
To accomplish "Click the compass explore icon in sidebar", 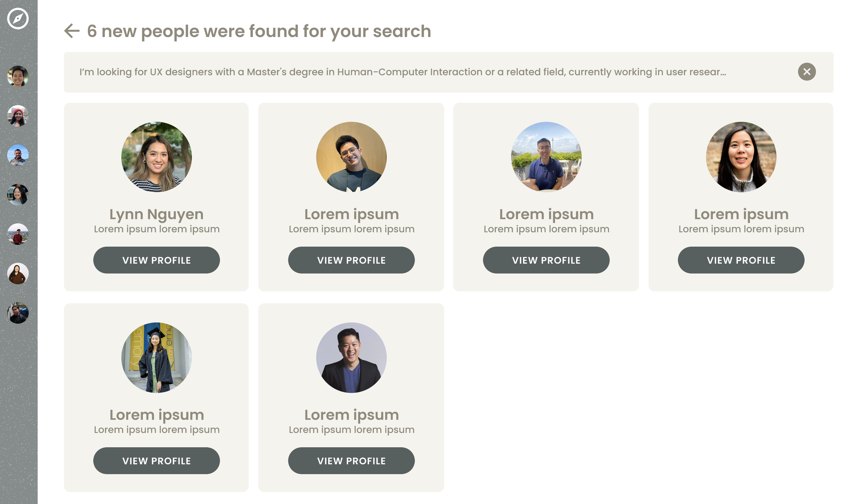I will pyautogui.click(x=18, y=19).
